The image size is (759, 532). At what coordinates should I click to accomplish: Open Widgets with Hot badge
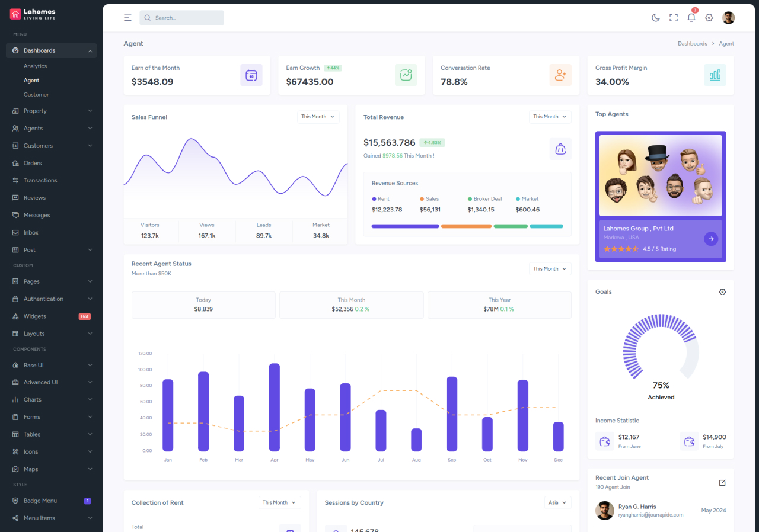(x=51, y=316)
